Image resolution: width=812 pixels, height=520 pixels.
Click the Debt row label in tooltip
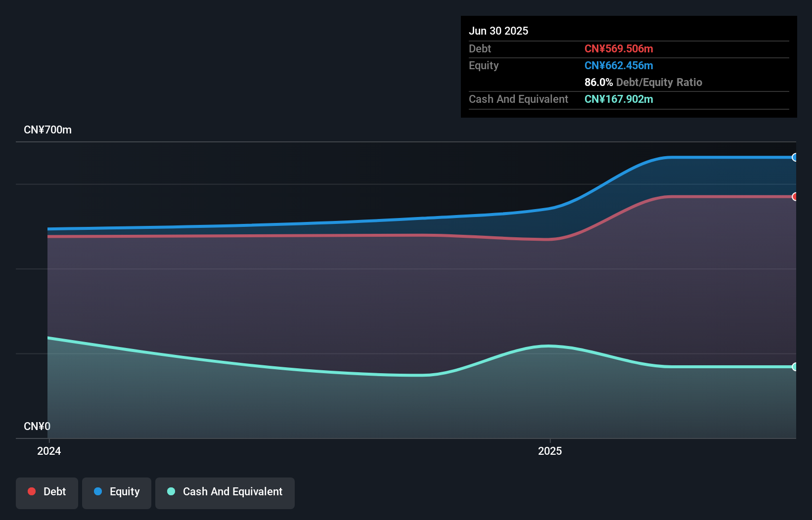(480, 48)
